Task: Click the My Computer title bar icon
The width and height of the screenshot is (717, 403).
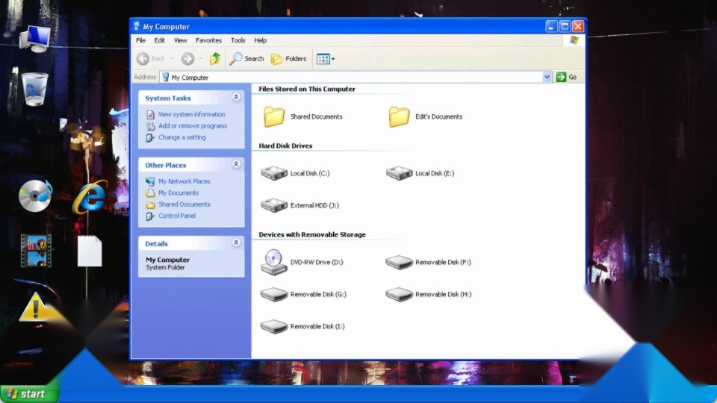Action: tap(137, 27)
